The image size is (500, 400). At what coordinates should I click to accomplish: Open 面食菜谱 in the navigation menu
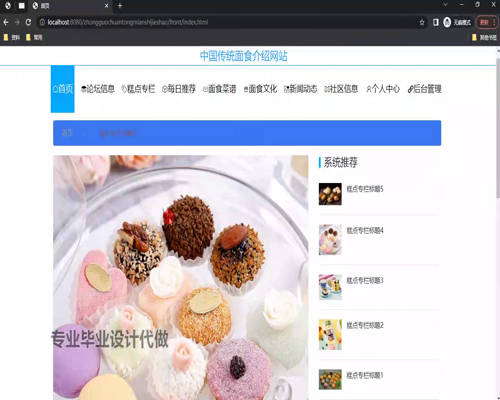click(220, 89)
